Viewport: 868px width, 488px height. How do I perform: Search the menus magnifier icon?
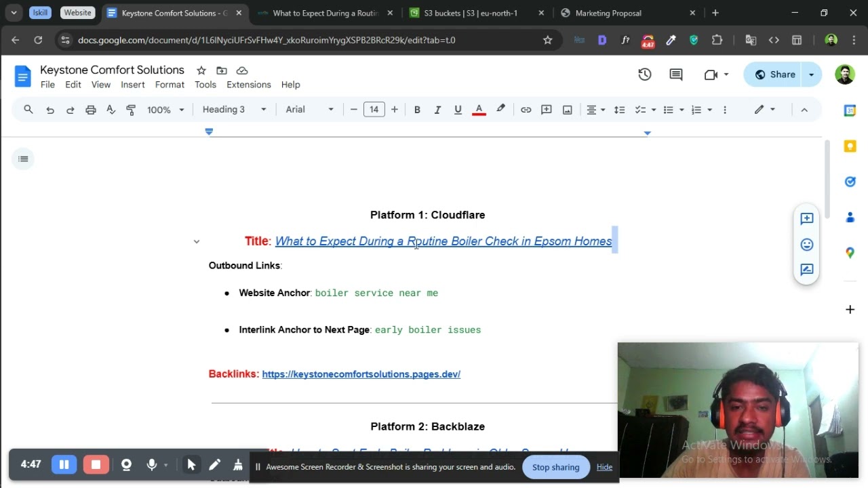(x=28, y=110)
